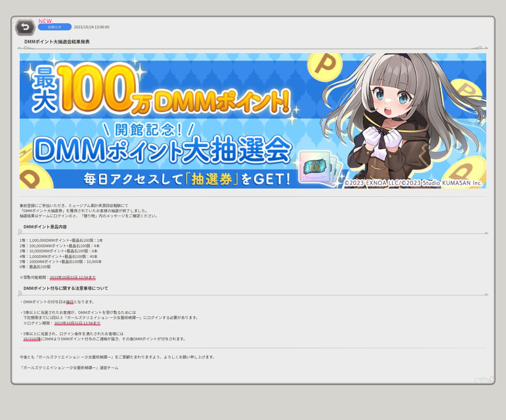Open the DMMポイント大抽選会 banner image
Image resolution: width=506 pixels, height=420 pixels.
pyautogui.click(x=253, y=121)
